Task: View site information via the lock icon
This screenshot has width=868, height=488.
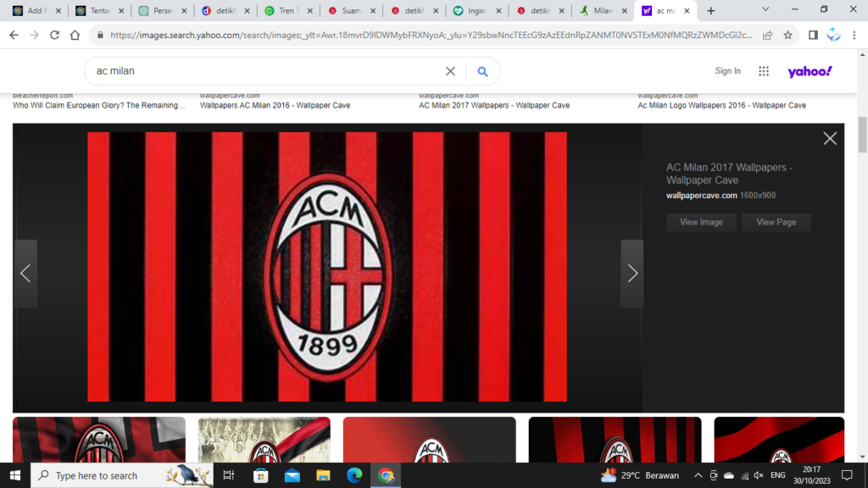Action: click(100, 35)
